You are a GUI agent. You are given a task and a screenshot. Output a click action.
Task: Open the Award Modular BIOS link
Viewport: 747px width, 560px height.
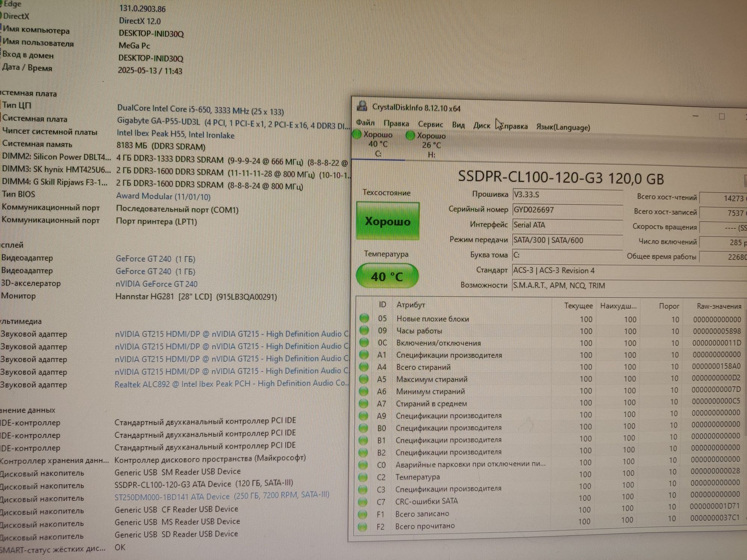click(x=163, y=196)
